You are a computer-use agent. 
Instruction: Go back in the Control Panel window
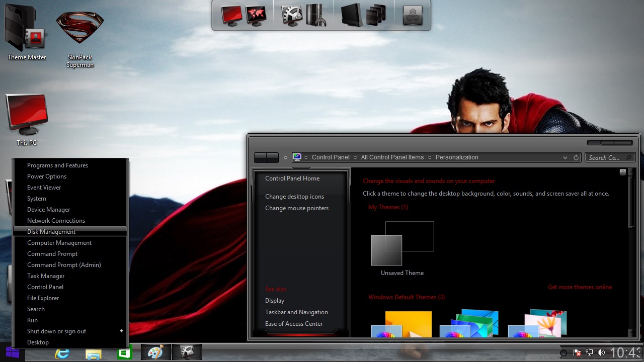(x=260, y=157)
